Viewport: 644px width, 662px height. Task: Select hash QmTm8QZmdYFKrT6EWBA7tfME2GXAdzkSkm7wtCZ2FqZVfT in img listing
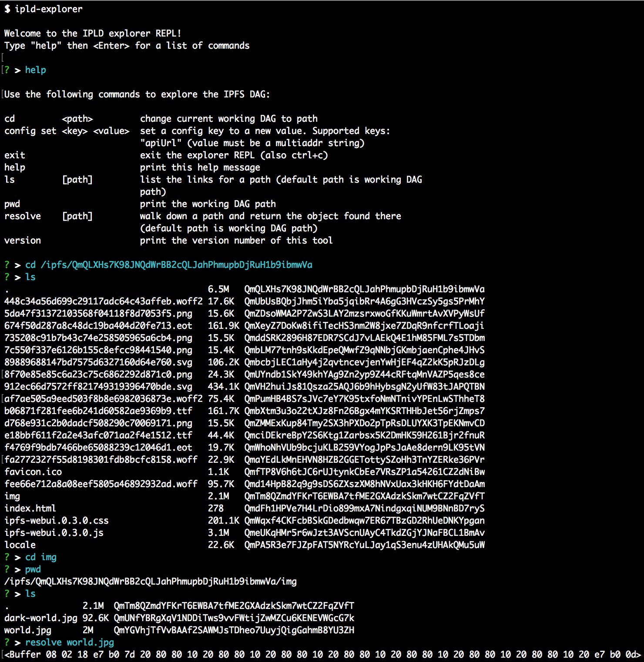[234, 606]
